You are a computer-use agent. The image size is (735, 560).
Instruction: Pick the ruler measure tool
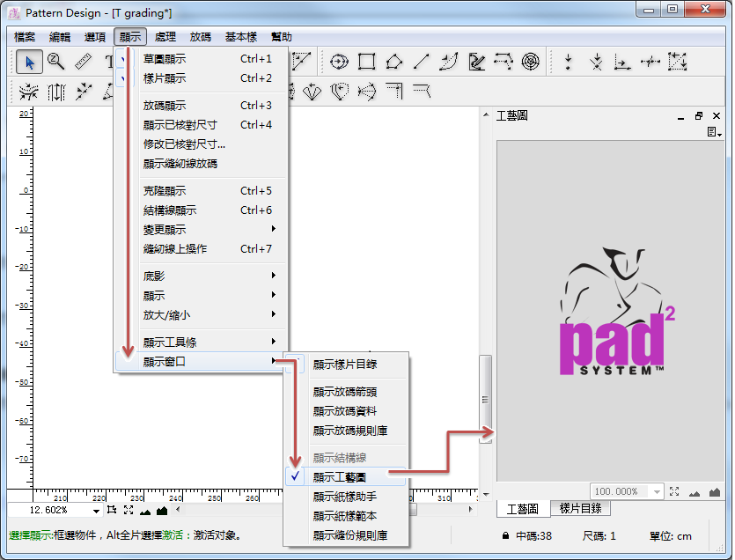[84, 62]
